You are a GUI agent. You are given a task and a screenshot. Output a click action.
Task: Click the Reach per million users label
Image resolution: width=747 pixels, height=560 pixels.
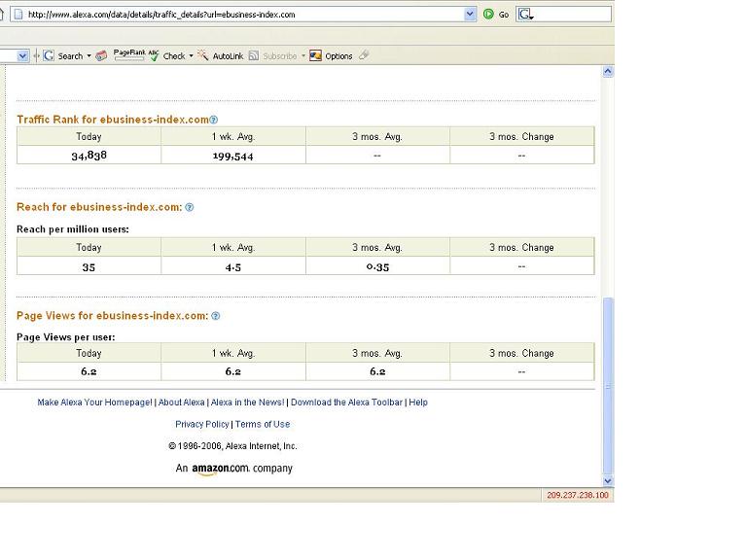coord(72,229)
